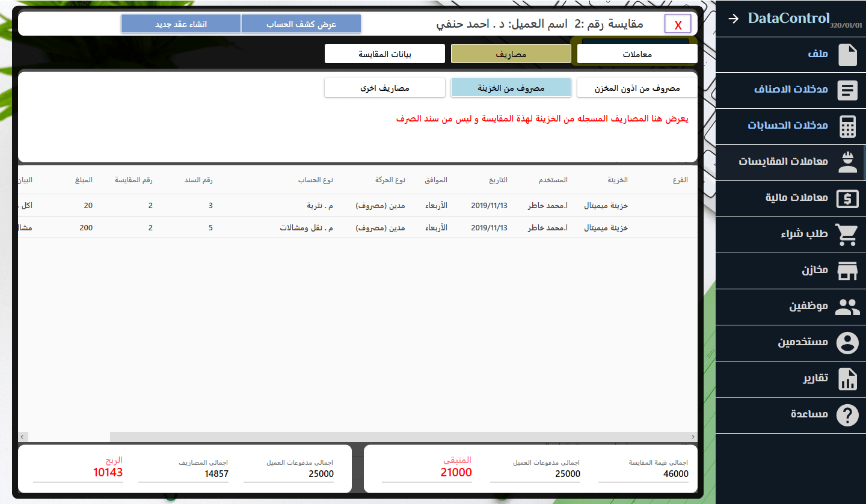The width and height of the screenshot is (866, 504).
Task: Switch to the بيانات المقايسة tab
Action: click(x=385, y=54)
